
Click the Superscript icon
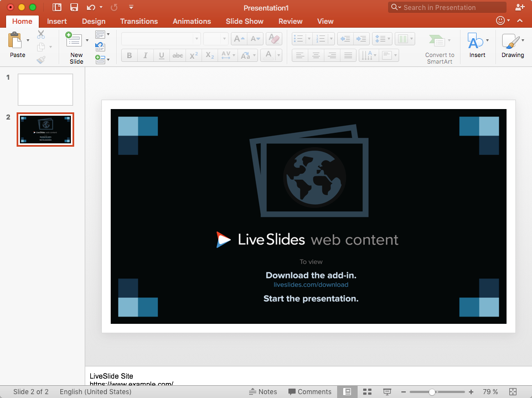(x=194, y=55)
